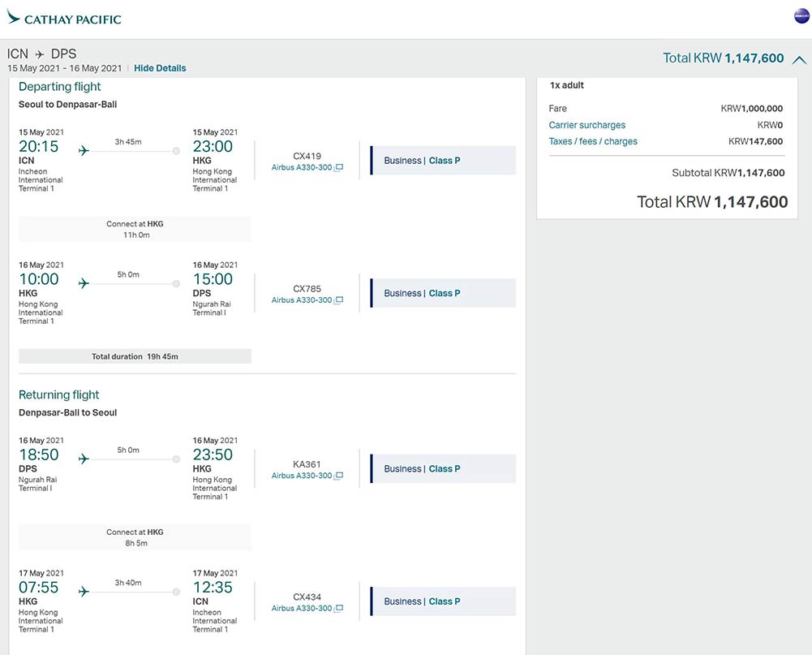Click the 10:00 departure time

[39, 279]
